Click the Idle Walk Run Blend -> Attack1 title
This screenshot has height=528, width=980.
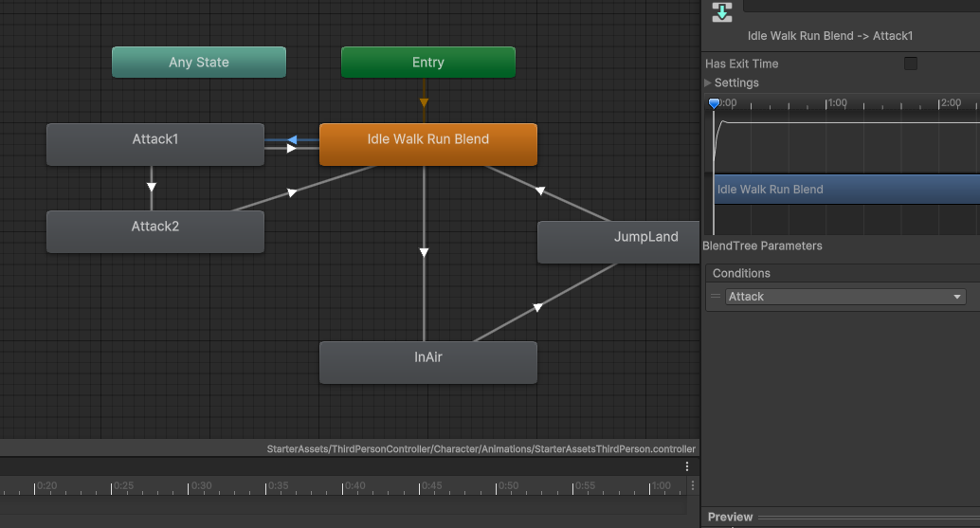coord(830,36)
